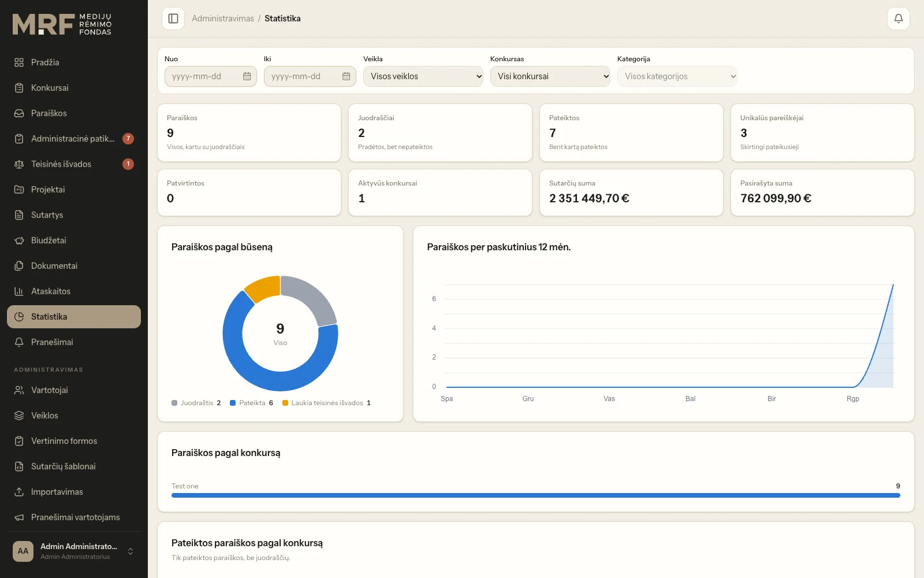Click the Pranešimai bell icon in sidebar
Viewport: 924px width, 578px height.
coord(19,342)
